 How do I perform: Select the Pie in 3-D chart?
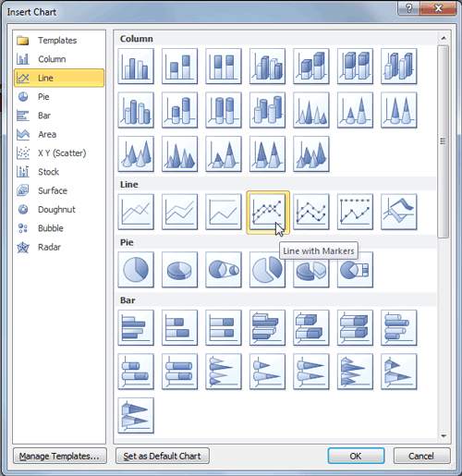tap(179, 270)
